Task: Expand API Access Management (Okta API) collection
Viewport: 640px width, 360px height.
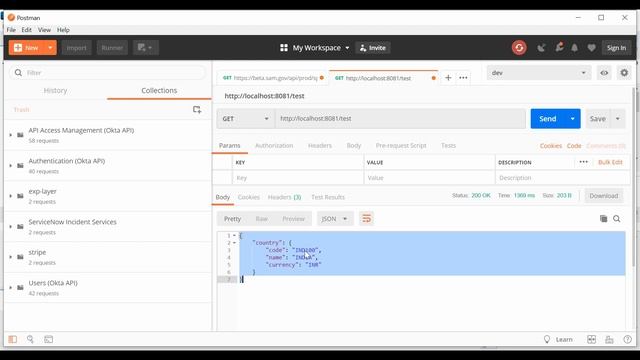Action: [x=11, y=135]
